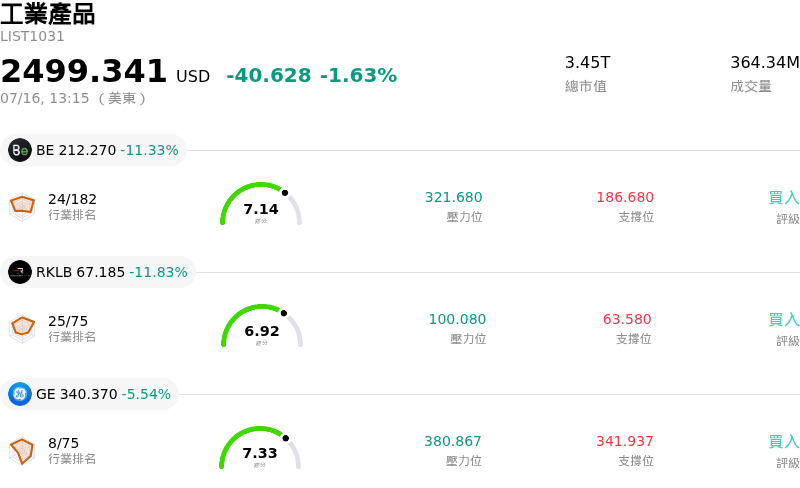
Task: Open the radar chart icon beside 25/75
Action: [22, 329]
